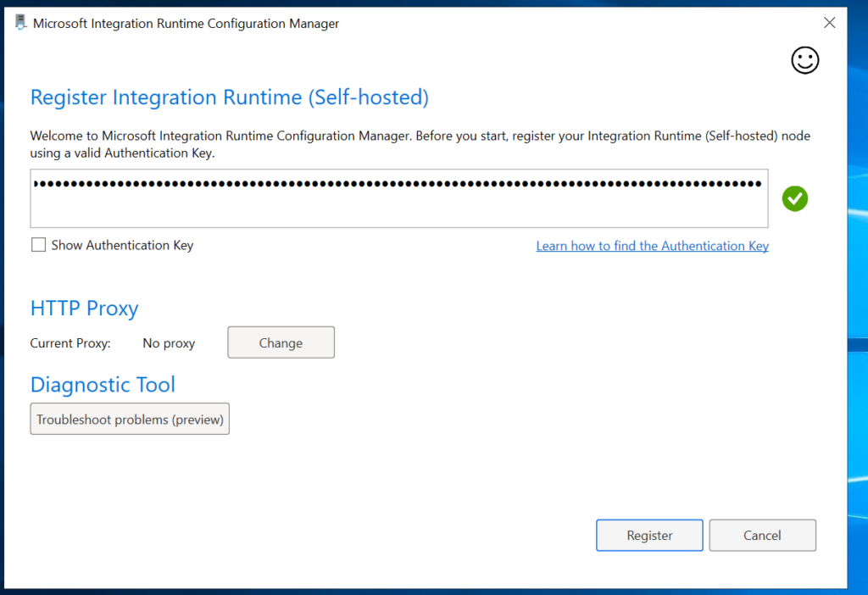
Task: Click the masked dots of the authentication key
Action: tap(397, 183)
